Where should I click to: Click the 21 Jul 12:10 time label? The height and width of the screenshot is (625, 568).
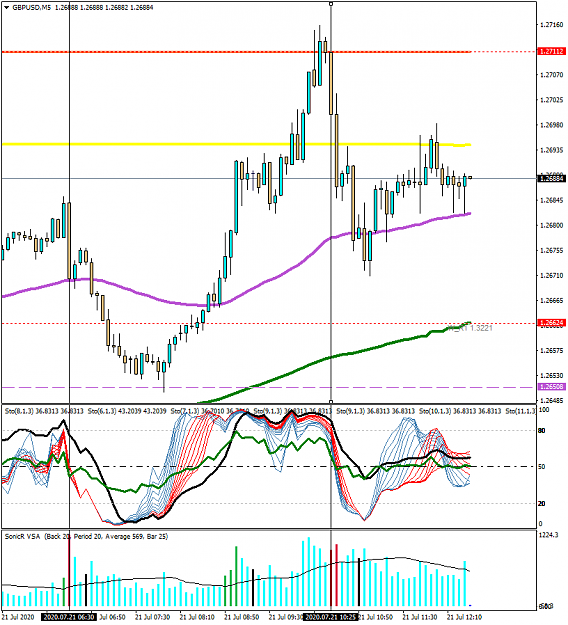pyautogui.click(x=464, y=617)
